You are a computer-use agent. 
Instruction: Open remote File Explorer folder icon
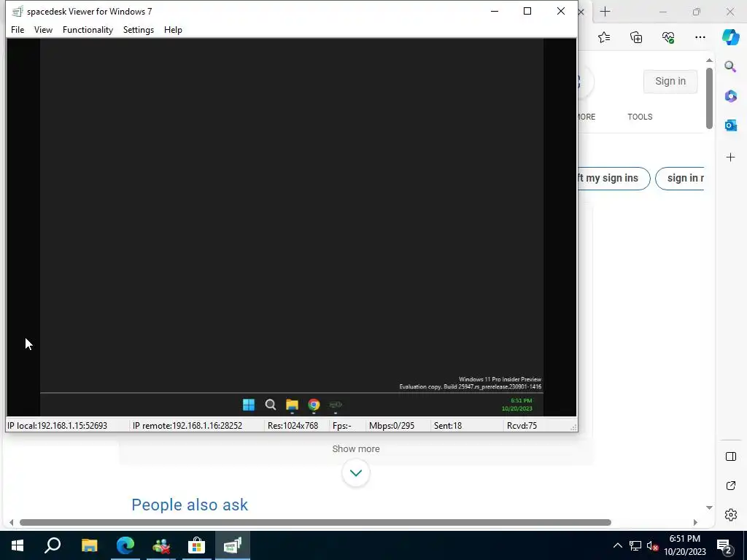coord(292,405)
